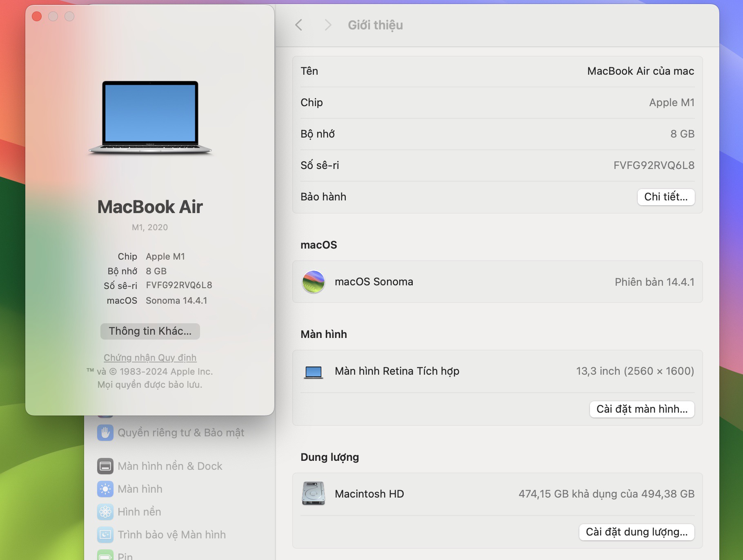Viewport: 743px width, 560px height.
Task: Open the Chi tiết... warranty button
Action: point(666,197)
